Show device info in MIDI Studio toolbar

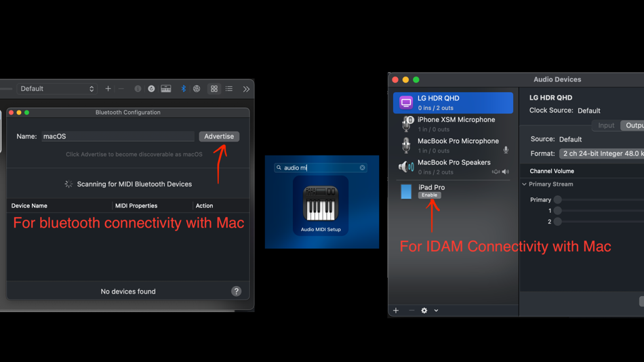138,89
